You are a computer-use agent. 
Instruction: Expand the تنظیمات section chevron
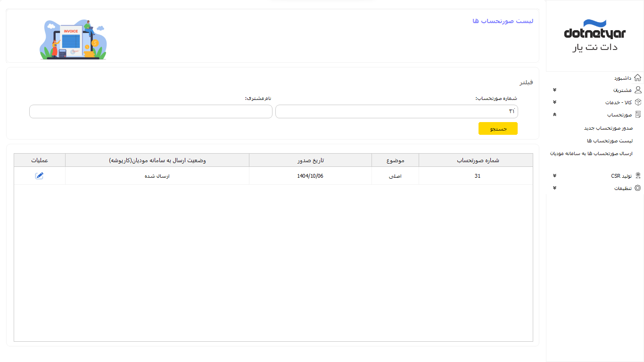[x=554, y=188]
